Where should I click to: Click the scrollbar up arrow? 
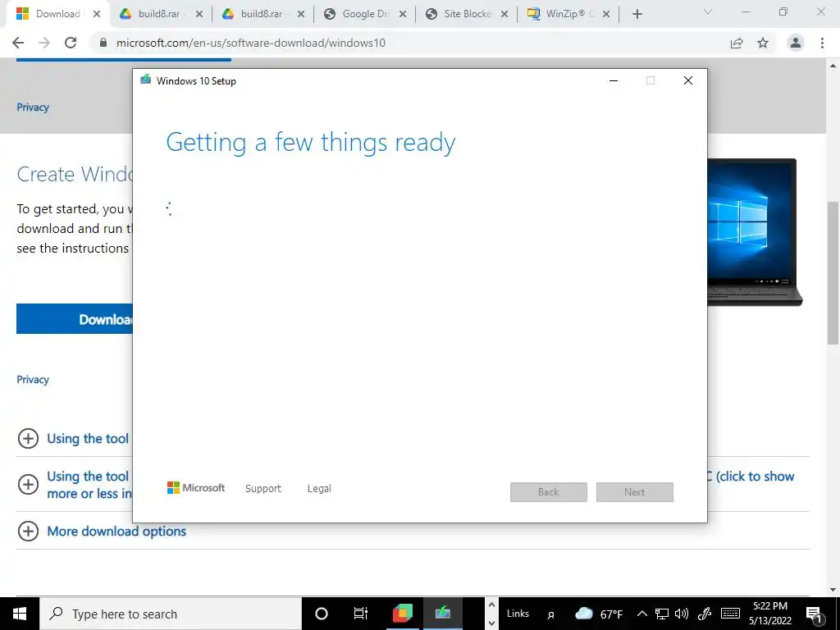click(833, 66)
